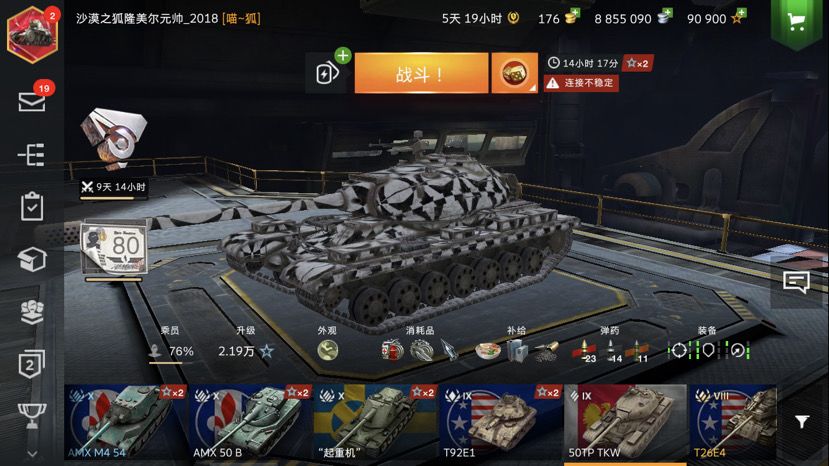Open the crate storage box icon
The height and width of the screenshot is (466, 829).
pyautogui.click(x=32, y=259)
